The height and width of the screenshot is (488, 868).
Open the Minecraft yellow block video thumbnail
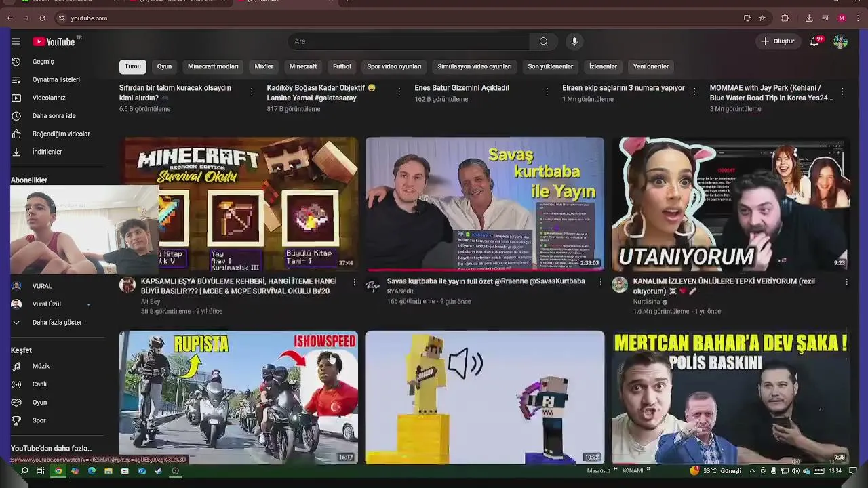point(485,397)
